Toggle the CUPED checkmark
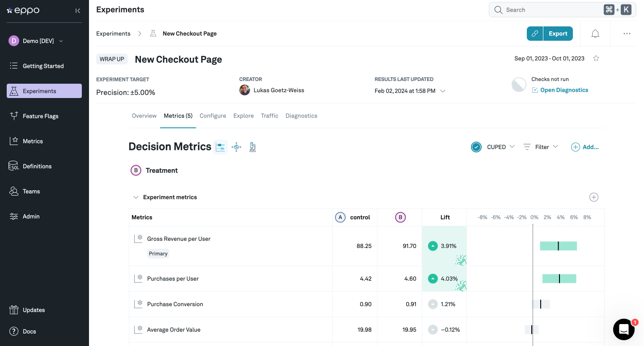The image size is (644, 346). [x=476, y=147]
